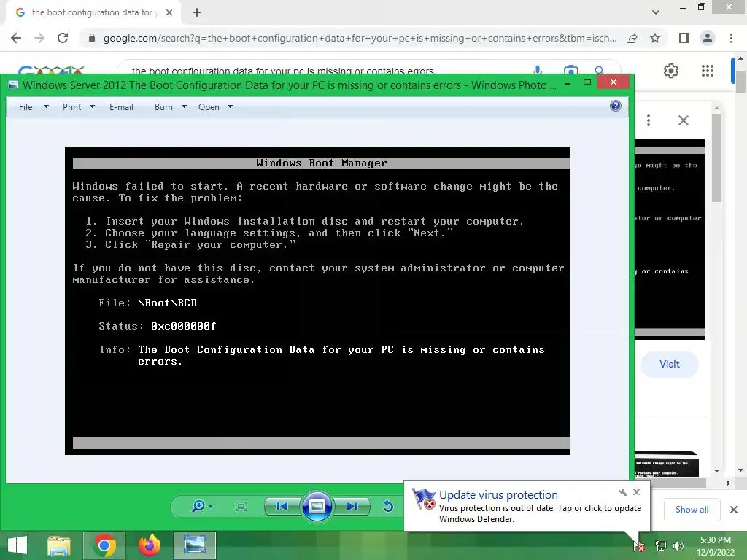Open the Open menu in Photo Viewer
The height and width of the screenshot is (560, 747).
pyautogui.click(x=209, y=107)
